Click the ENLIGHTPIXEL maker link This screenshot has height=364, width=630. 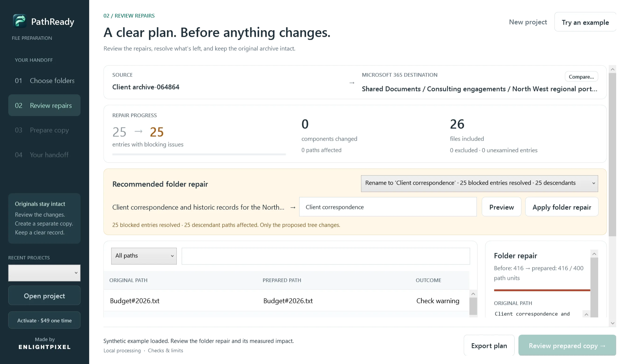click(44, 347)
